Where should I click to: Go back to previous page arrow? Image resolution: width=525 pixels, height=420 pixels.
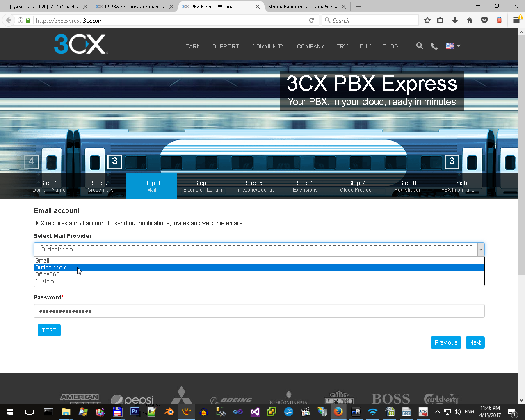click(9, 20)
